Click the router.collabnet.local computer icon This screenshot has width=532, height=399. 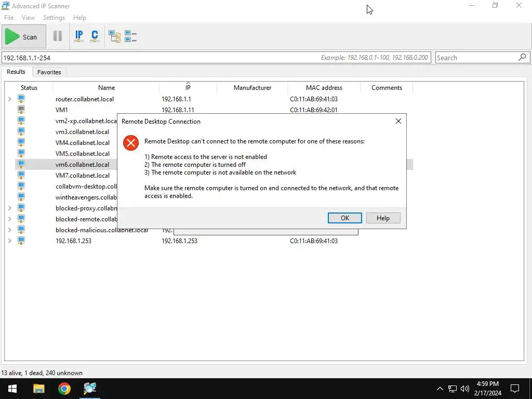pyautogui.click(x=21, y=99)
